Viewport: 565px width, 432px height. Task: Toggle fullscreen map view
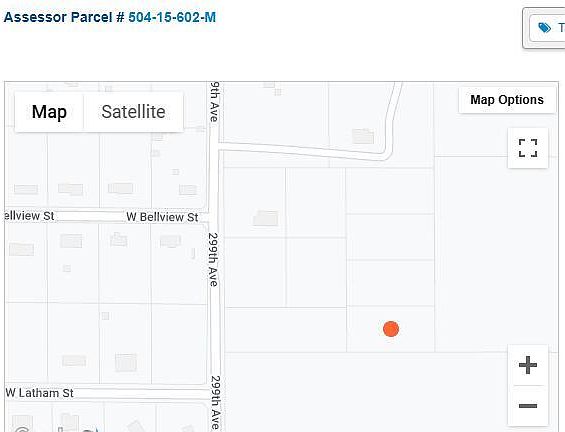tap(528, 148)
